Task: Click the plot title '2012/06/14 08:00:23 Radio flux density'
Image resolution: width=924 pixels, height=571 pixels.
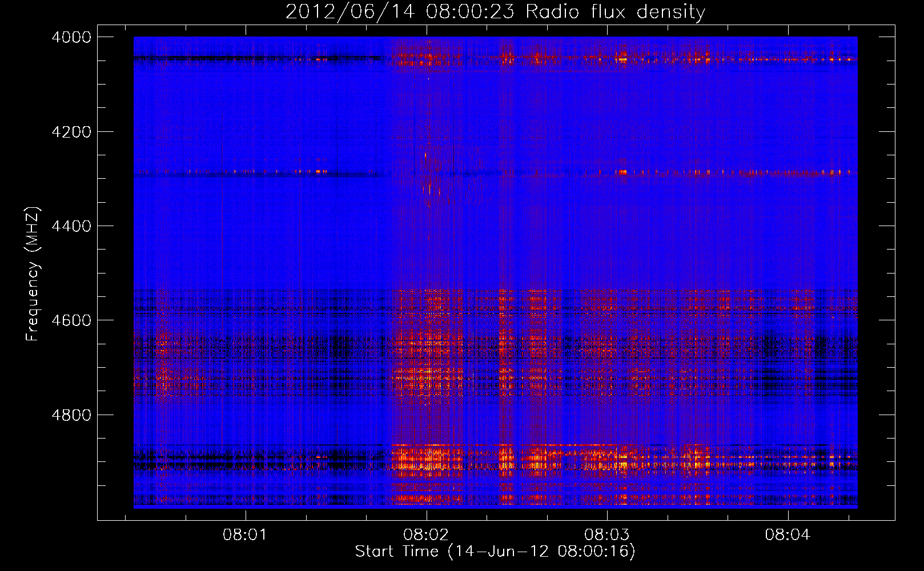Action: (x=495, y=11)
